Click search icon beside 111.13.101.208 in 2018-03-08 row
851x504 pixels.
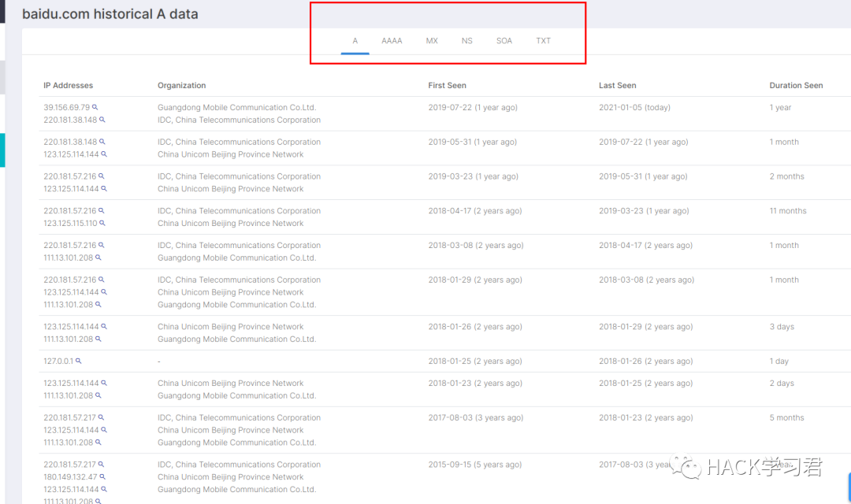click(x=98, y=258)
